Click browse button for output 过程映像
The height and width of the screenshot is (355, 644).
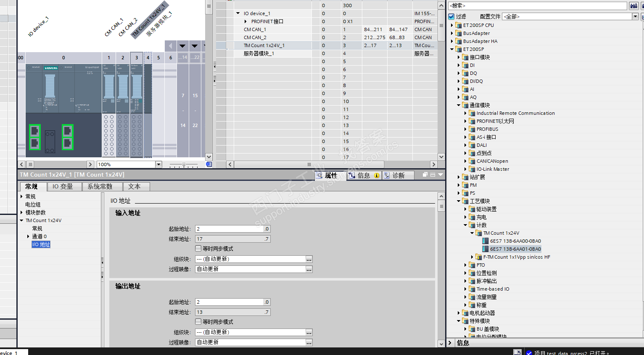309,342
